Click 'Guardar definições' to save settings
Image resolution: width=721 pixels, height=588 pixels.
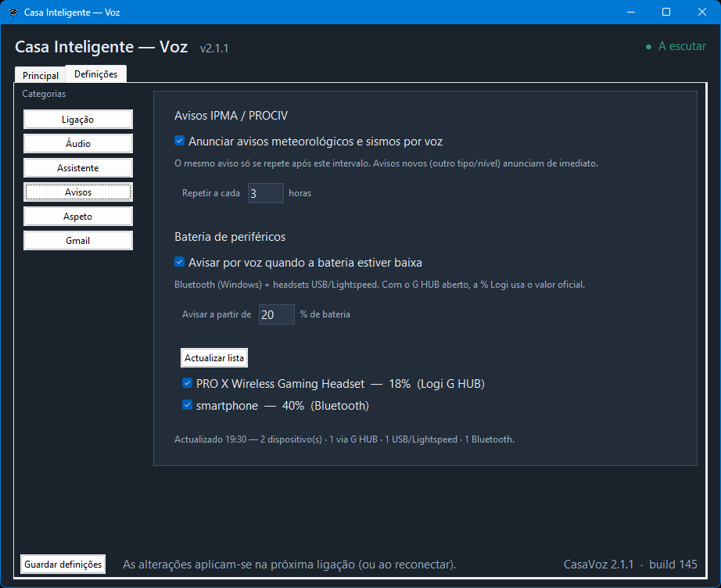coord(63,564)
